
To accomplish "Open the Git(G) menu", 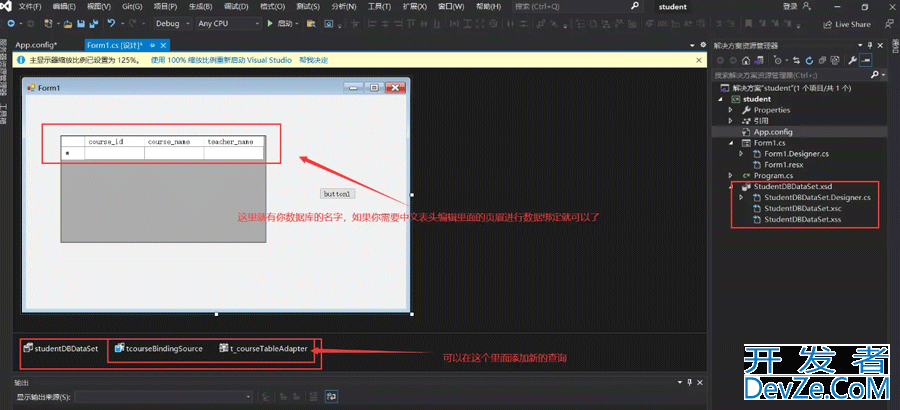I will coord(132,6).
